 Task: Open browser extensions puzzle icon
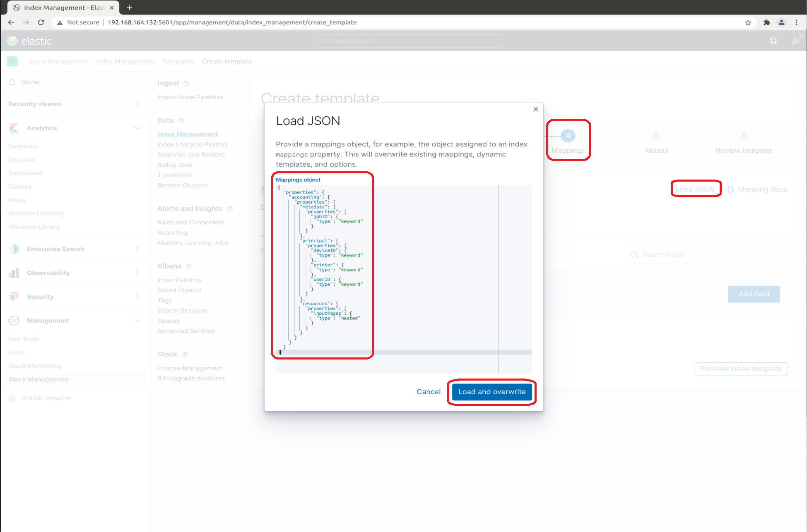[x=766, y=22]
